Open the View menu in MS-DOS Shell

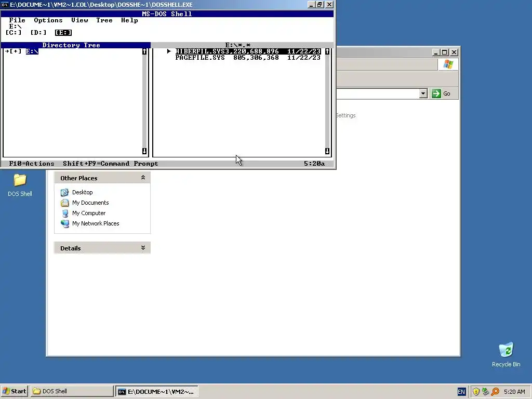tap(79, 20)
